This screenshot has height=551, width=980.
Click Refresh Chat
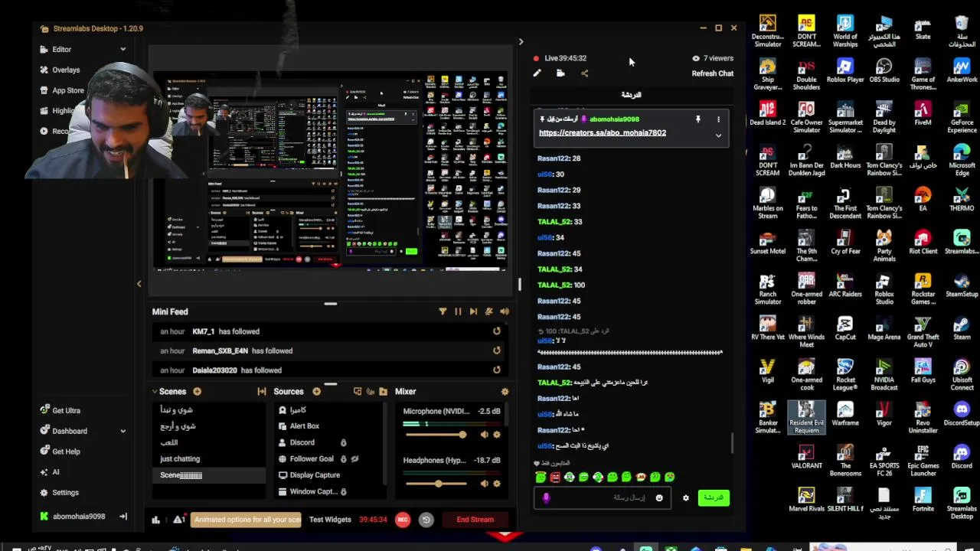tap(712, 73)
